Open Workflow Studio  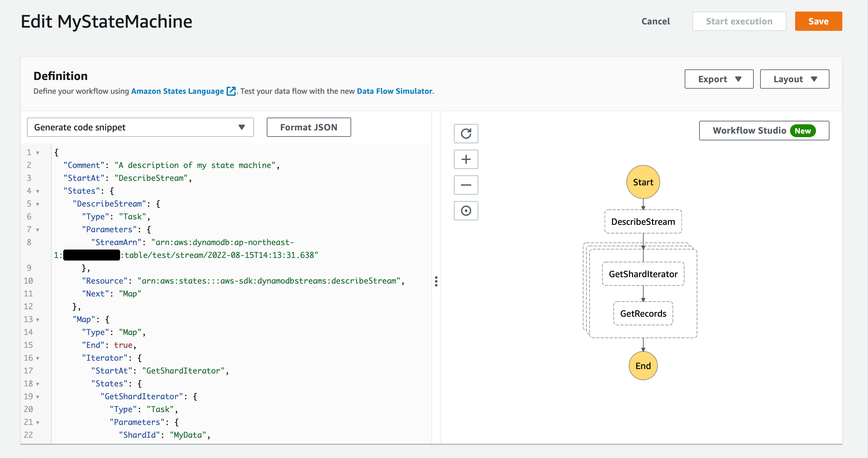click(x=764, y=130)
